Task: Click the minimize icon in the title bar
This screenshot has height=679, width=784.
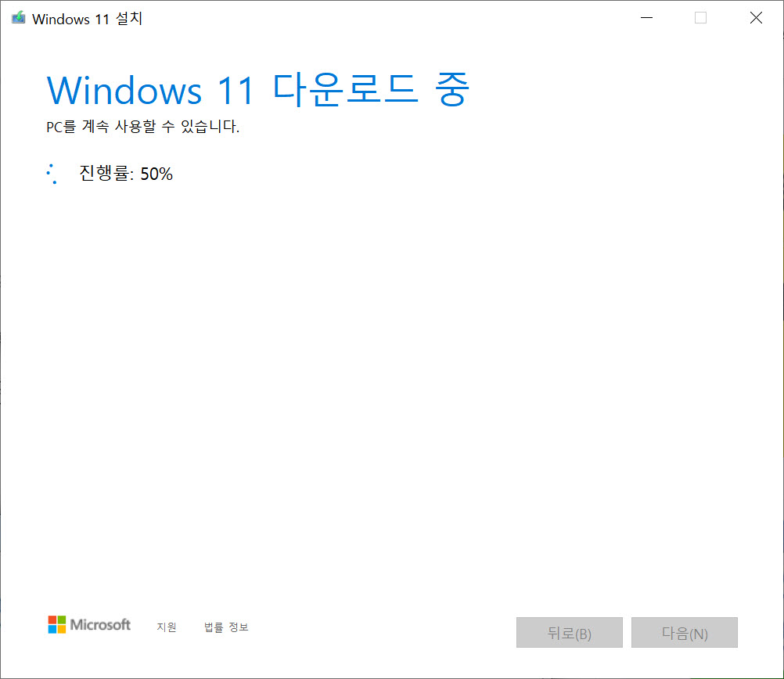Action: 646,17
